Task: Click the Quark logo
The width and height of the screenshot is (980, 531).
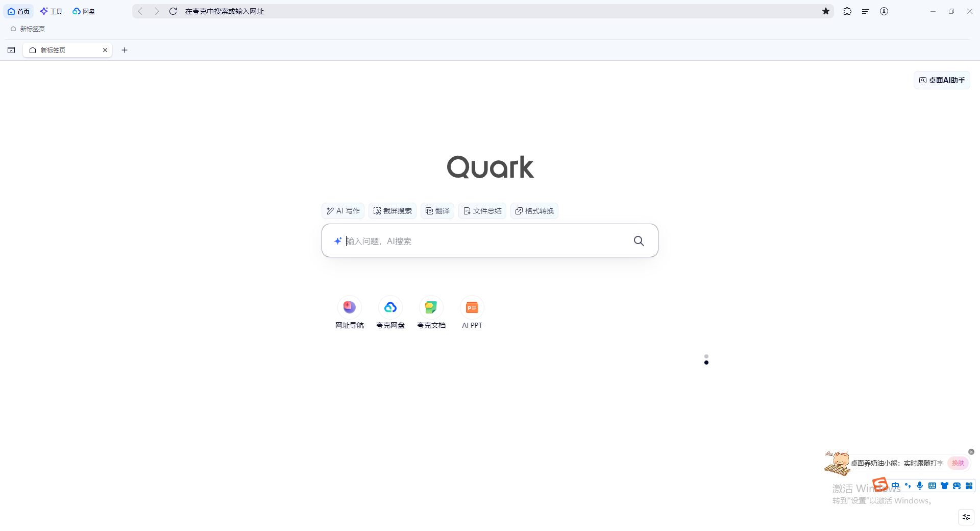Action: [490, 167]
